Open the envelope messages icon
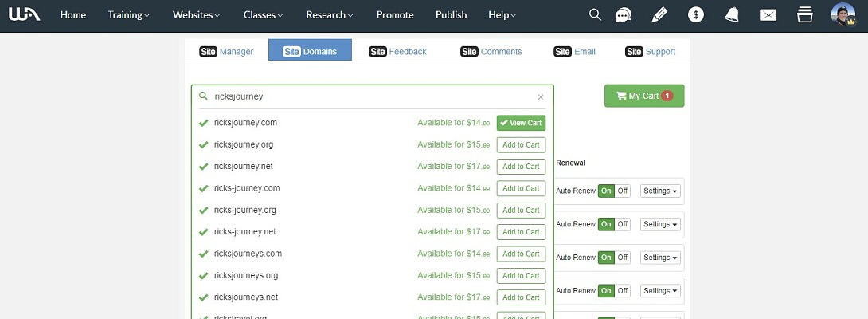868x319 pixels. tap(768, 15)
